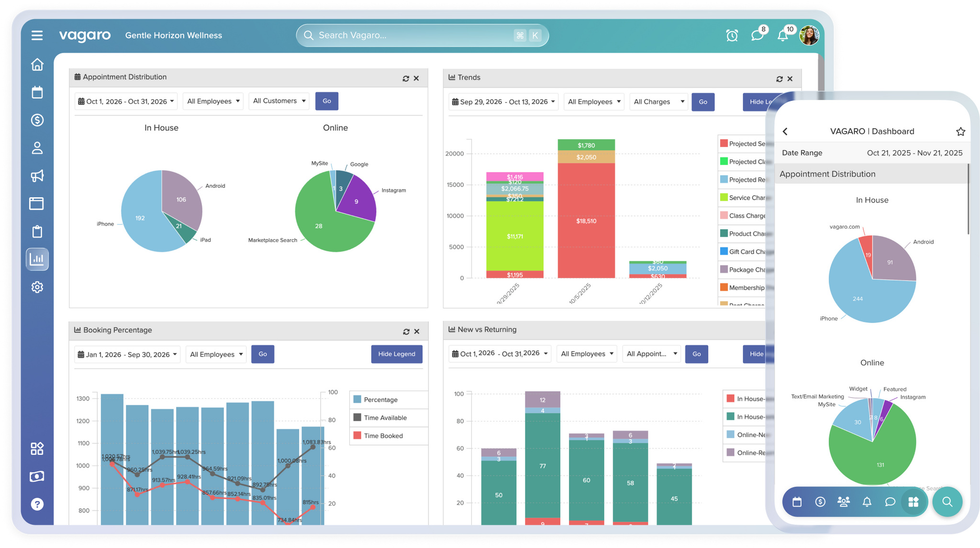Open Settings gear in the sidebar
980x548 pixels.
click(37, 287)
